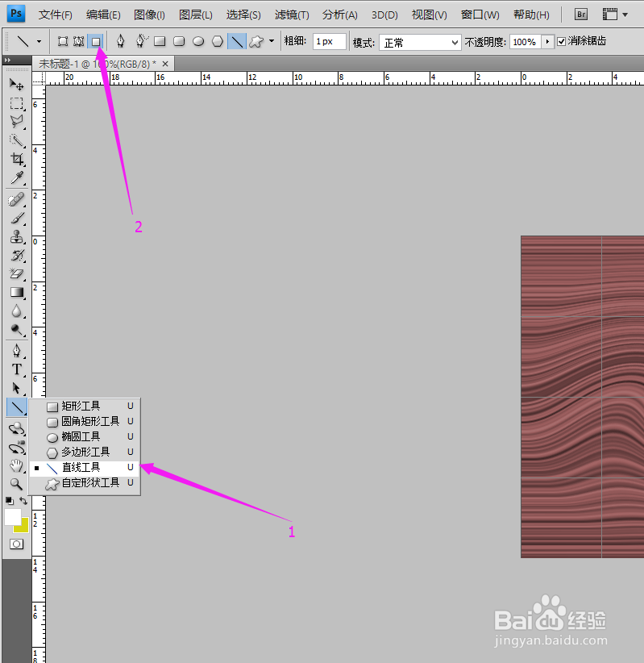The image size is (644, 663).
Task: Select the Horizontal Type tool
Action: (16, 369)
